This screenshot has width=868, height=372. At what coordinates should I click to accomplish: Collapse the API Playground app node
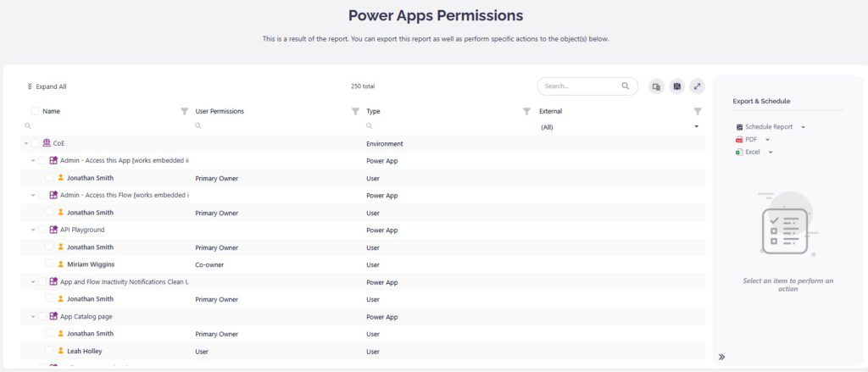33,230
